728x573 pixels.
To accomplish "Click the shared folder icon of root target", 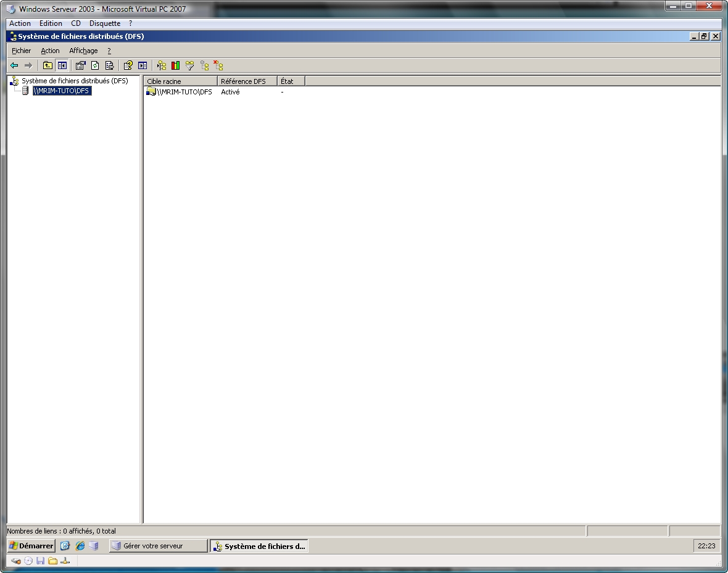I will tap(151, 91).
